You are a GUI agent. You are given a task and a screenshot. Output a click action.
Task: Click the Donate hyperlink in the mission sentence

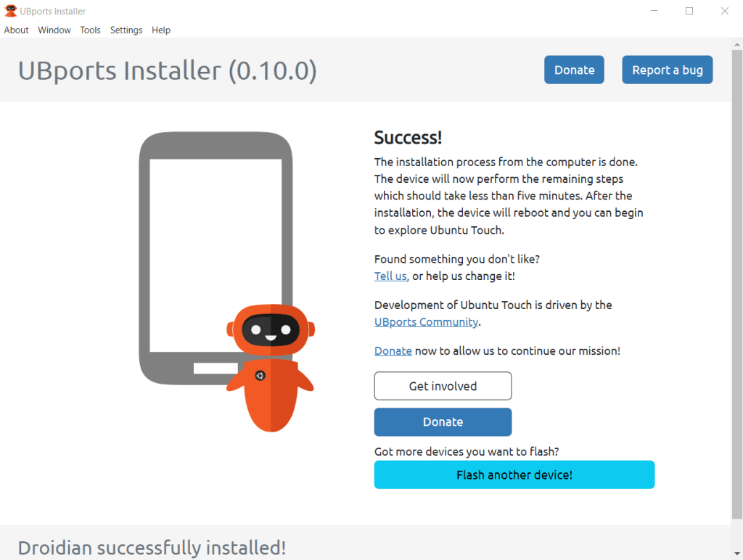pyautogui.click(x=393, y=351)
